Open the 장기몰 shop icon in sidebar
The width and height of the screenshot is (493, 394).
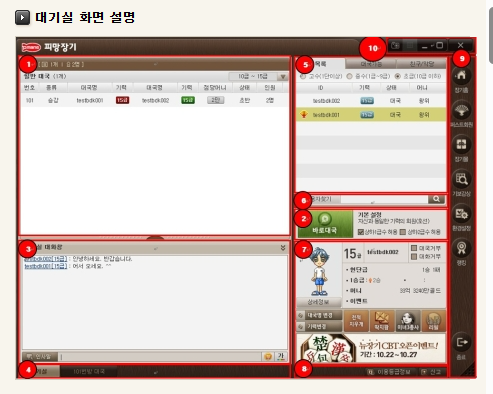pos(461,145)
